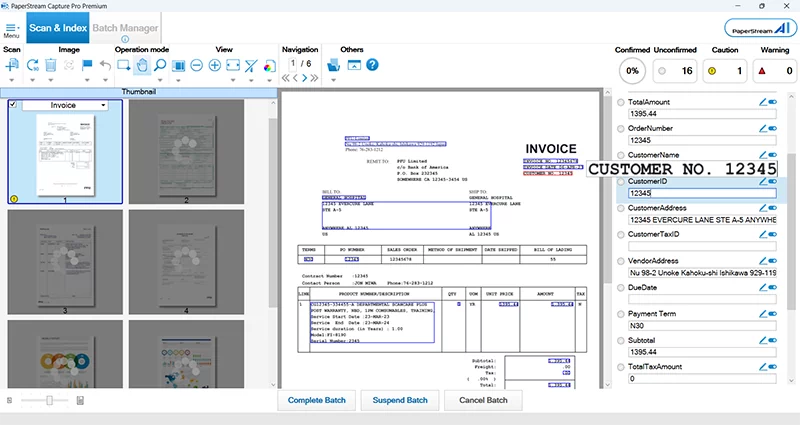The width and height of the screenshot is (800, 425).
Task: Open the Menu hamburger dropdown
Action: point(11,28)
